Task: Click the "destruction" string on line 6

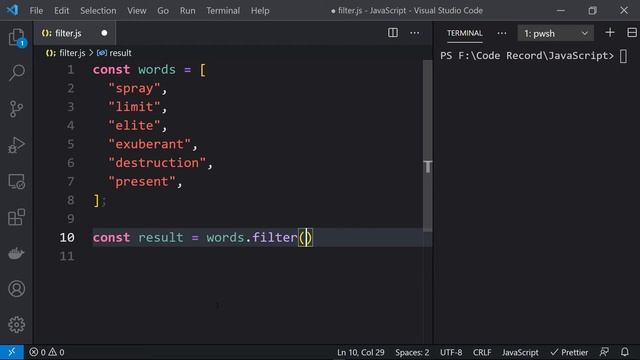Action: click(157, 163)
